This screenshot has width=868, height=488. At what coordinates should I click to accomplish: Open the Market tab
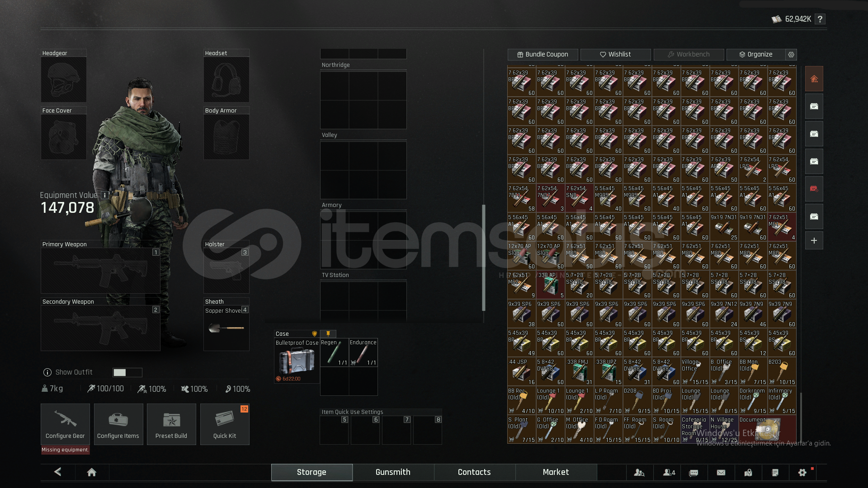click(x=556, y=472)
